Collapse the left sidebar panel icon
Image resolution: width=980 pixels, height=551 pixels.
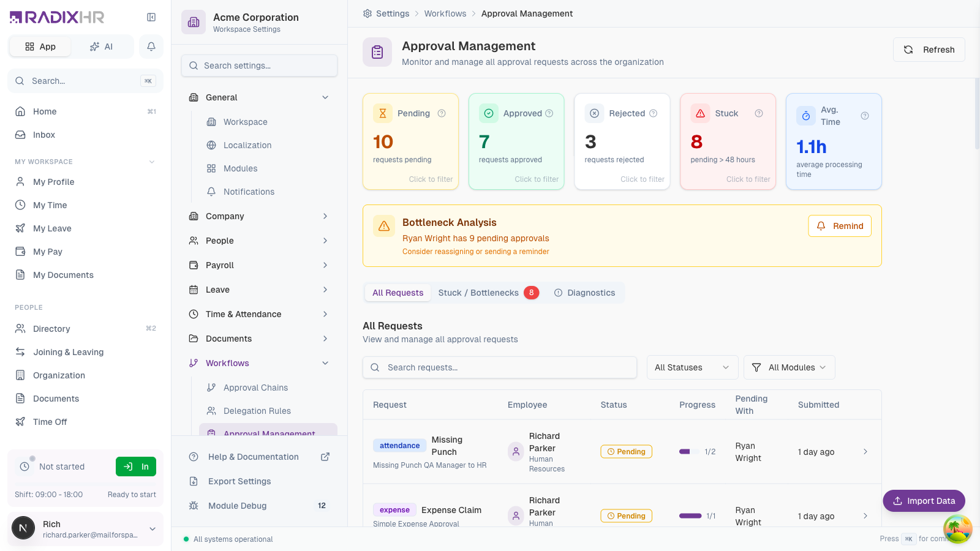coord(151,17)
